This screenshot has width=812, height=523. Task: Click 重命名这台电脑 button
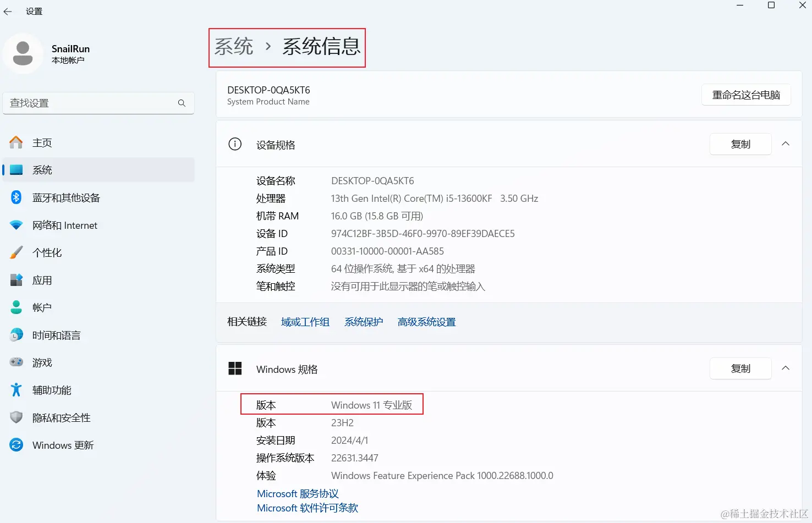[x=746, y=95]
